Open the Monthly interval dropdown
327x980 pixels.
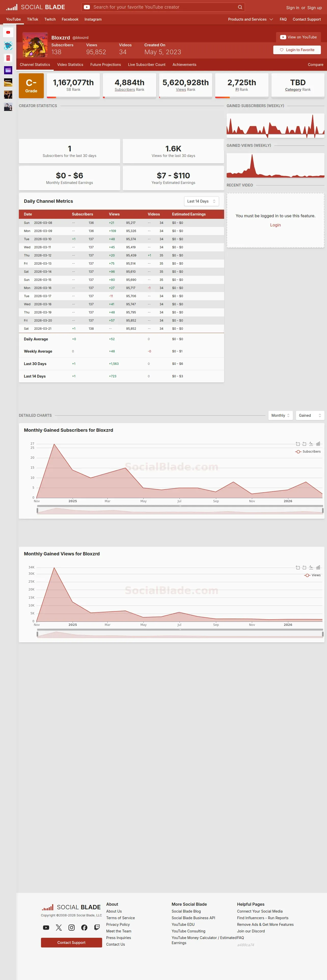[x=280, y=415]
